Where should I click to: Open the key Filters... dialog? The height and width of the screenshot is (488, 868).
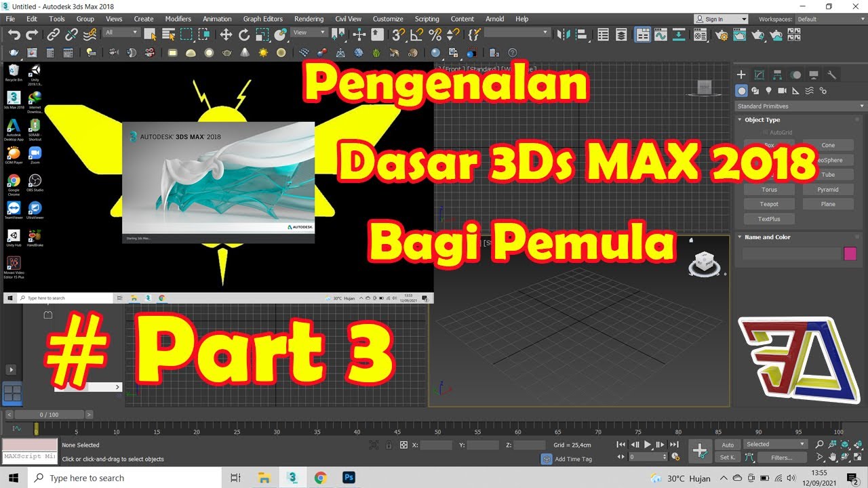click(x=781, y=457)
